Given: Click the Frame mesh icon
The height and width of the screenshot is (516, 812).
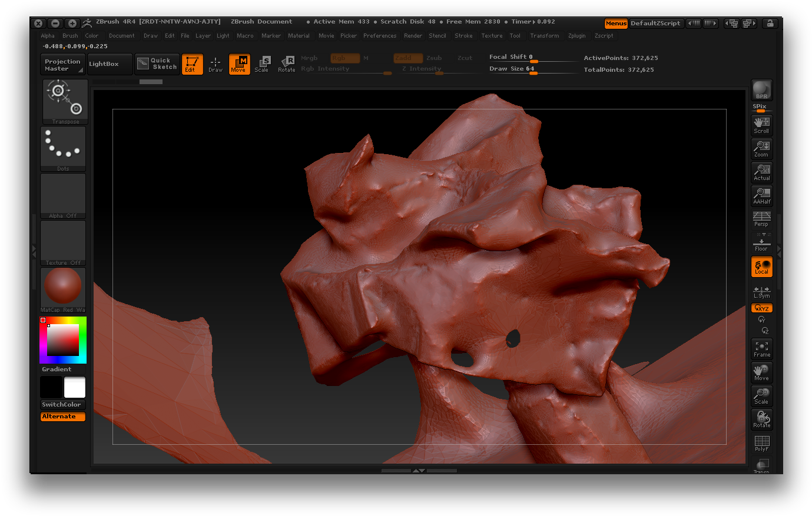Looking at the screenshot, I should click(x=762, y=349).
